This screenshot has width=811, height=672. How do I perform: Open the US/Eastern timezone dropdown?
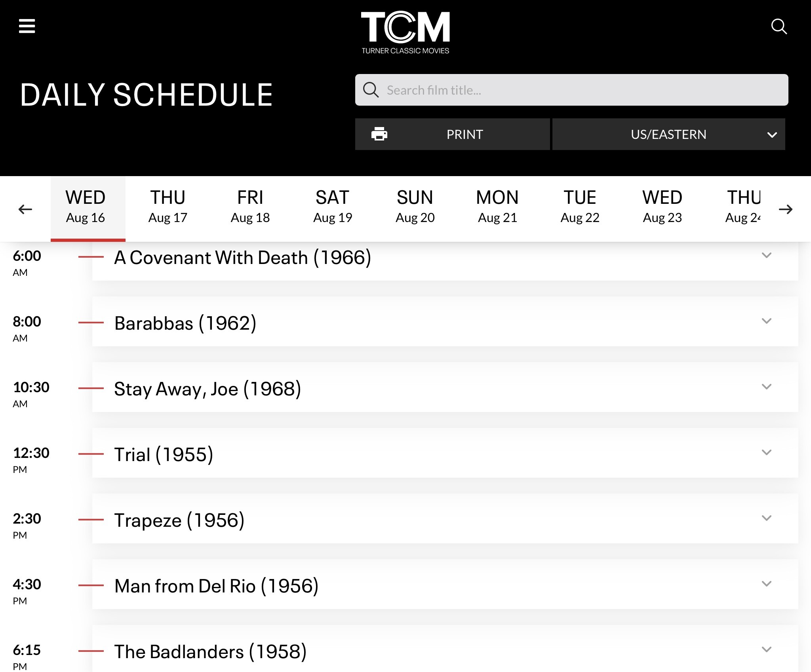pos(668,134)
